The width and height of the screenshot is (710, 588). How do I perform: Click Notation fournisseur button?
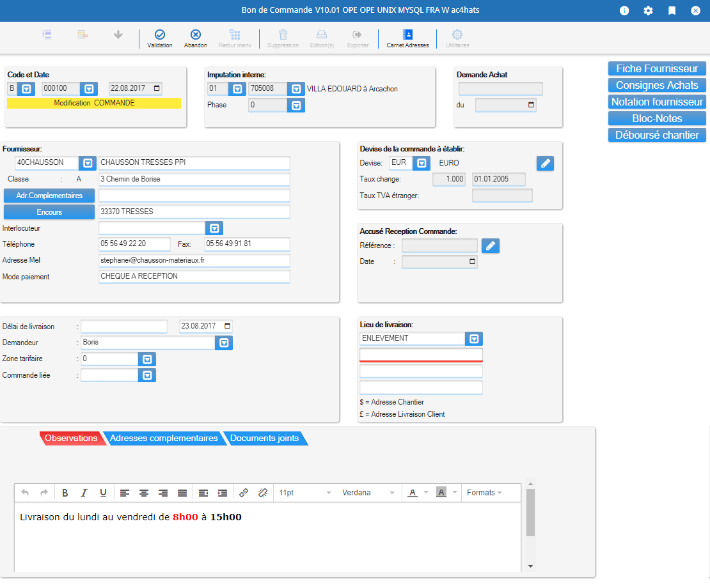[x=656, y=102]
